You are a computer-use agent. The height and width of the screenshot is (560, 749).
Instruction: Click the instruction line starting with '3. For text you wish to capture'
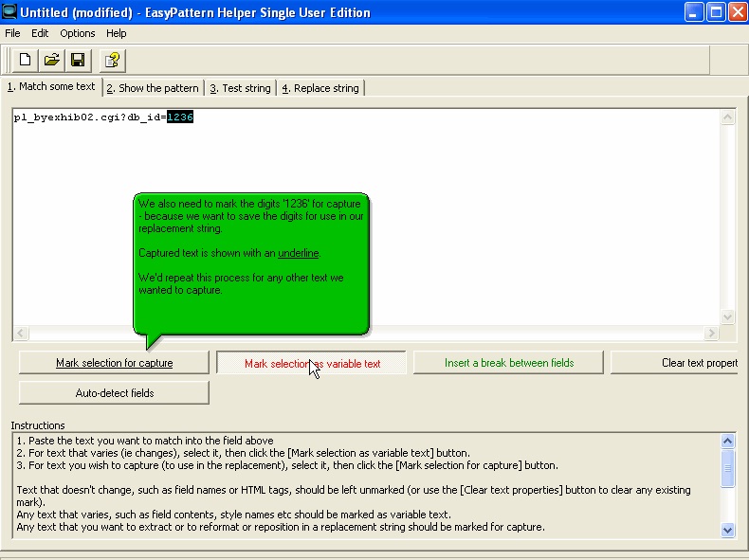(287, 465)
